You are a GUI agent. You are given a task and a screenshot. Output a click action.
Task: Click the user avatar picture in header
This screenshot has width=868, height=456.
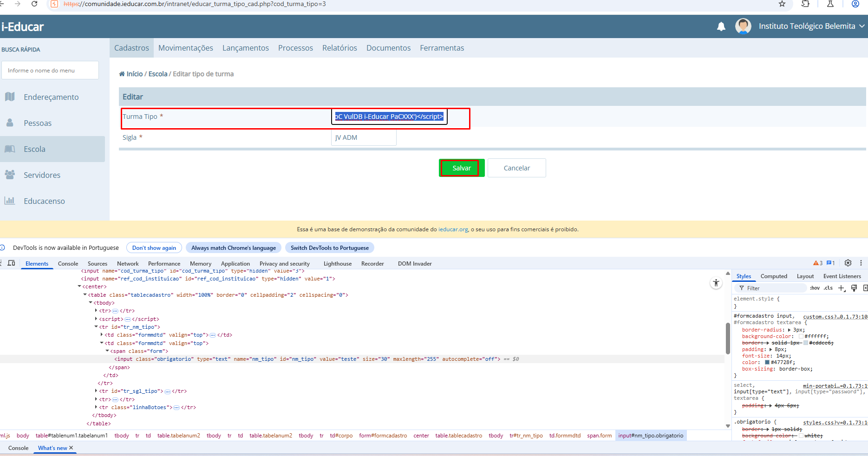point(743,26)
